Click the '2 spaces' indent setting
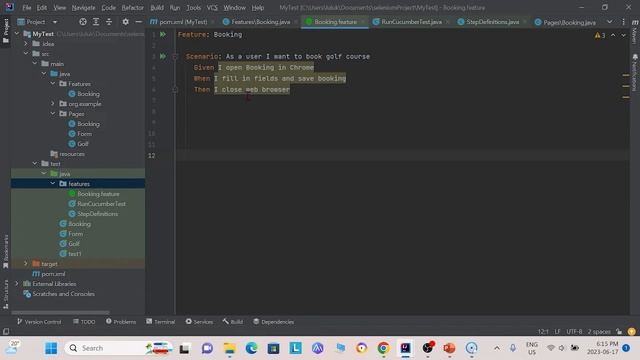Viewport: 640px width, 360px height. 599,331
